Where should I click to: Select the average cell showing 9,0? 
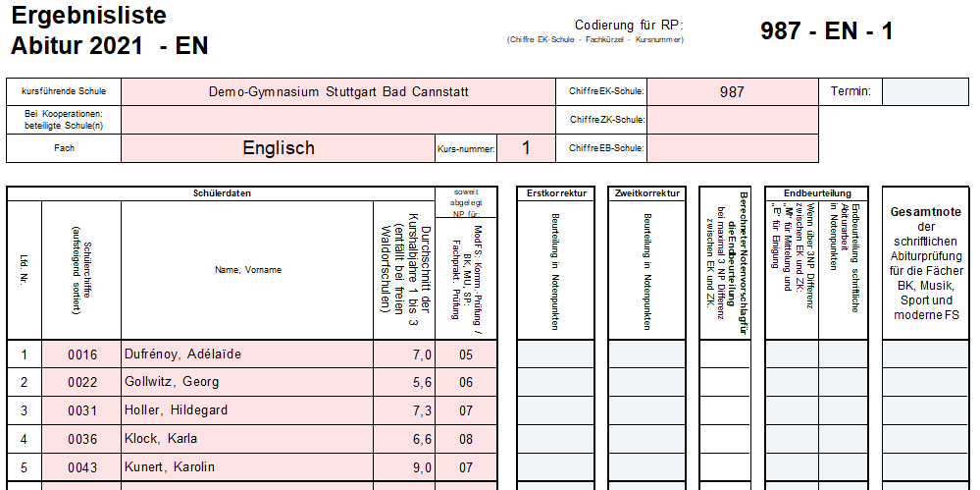point(403,467)
